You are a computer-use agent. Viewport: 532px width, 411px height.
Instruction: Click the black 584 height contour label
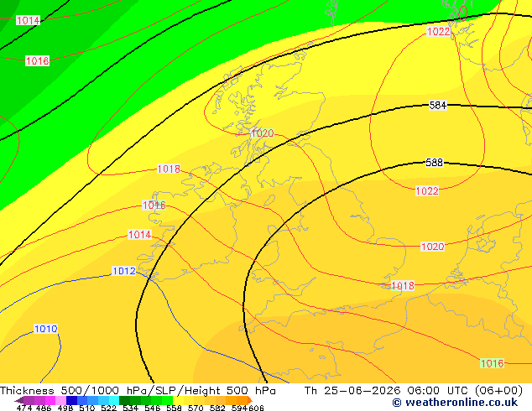click(438, 106)
